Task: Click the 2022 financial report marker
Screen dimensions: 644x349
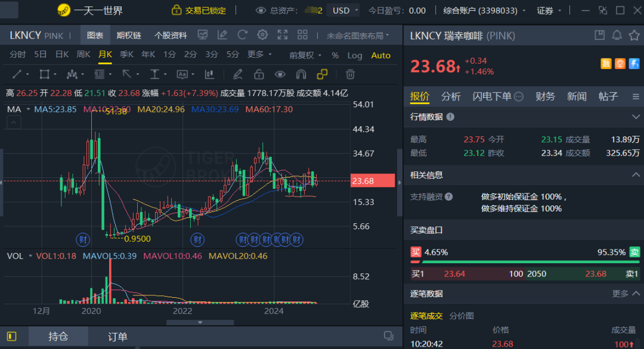Action: 197,239
